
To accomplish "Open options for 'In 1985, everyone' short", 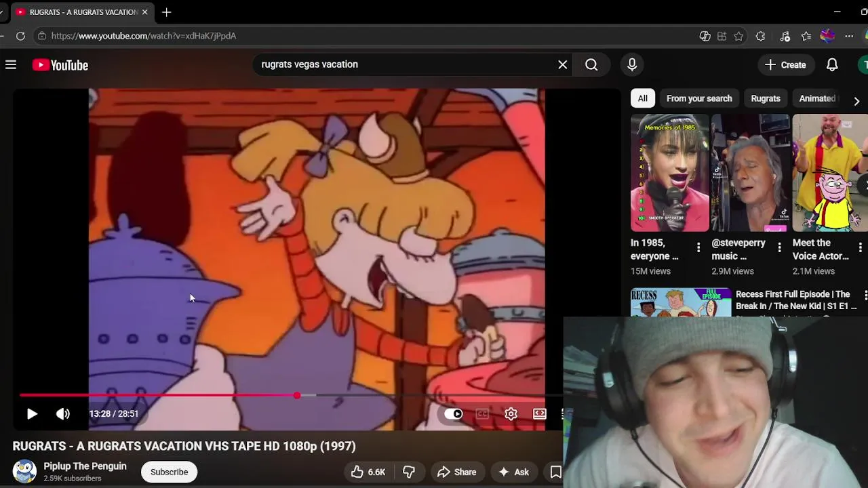I will click(698, 248).
